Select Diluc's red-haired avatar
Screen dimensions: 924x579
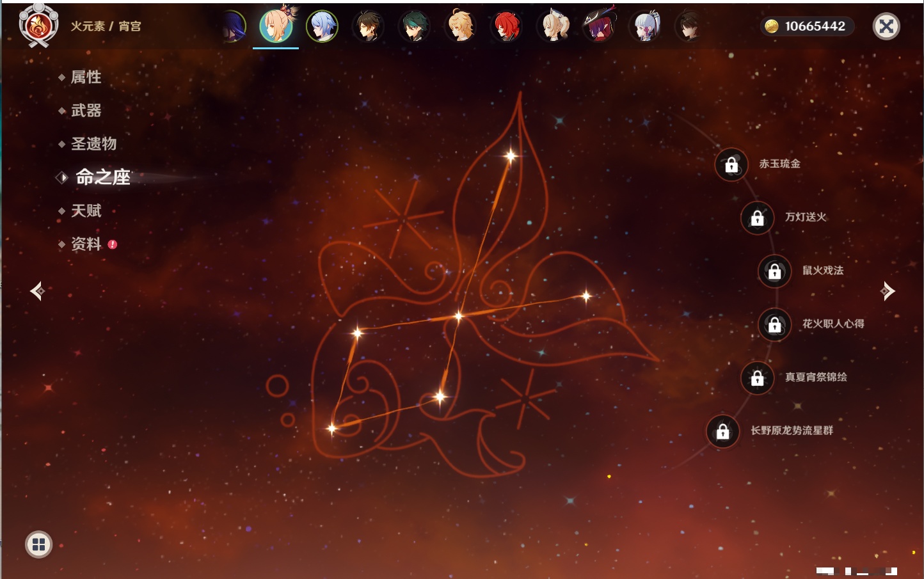click(x=507, y=26)
